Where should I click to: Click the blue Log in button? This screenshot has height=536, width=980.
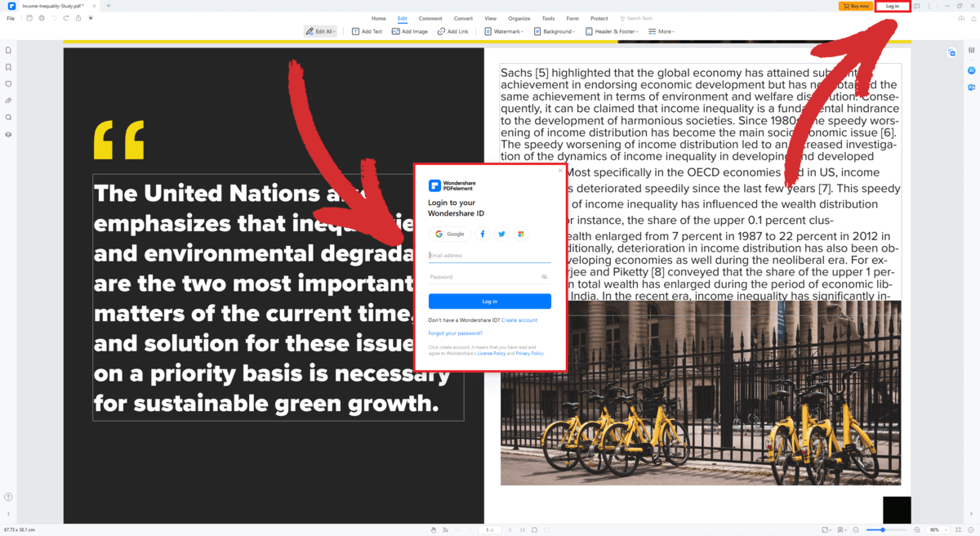coord(489,301)
